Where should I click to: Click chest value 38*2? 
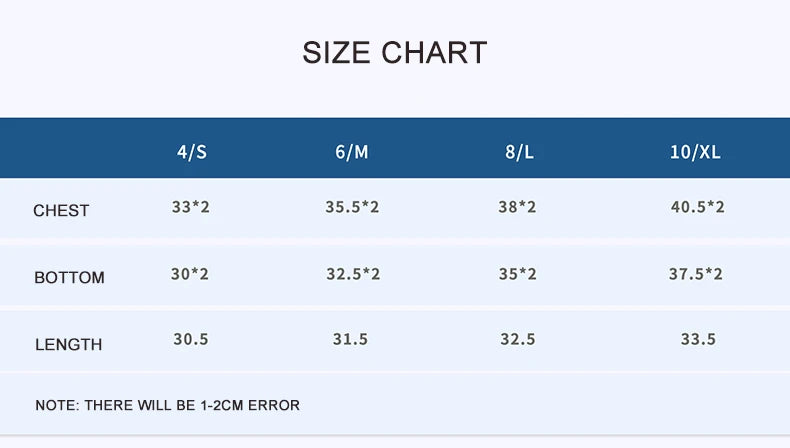[517, 208]
